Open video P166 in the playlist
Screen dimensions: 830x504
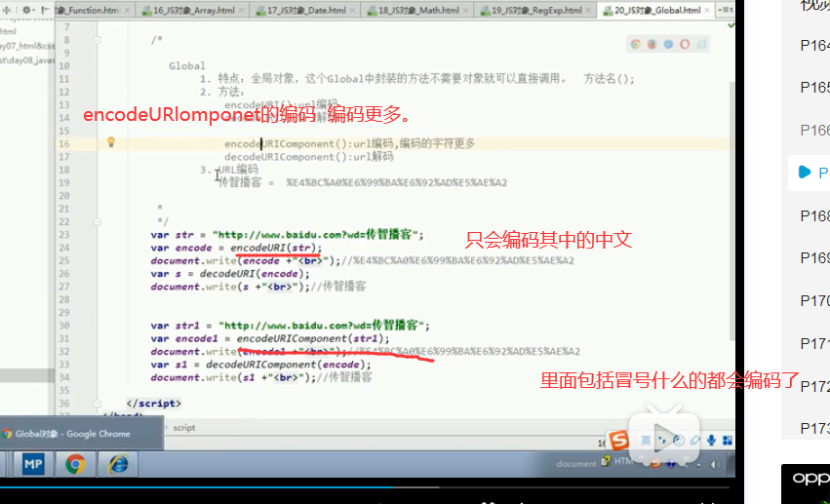pos(814,130)
